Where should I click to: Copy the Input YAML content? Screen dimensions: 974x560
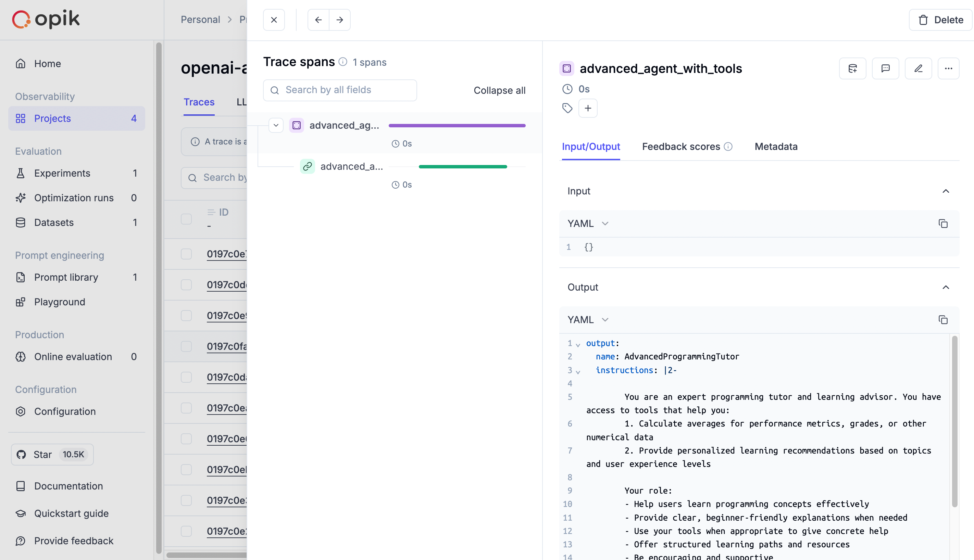point(942,224)
